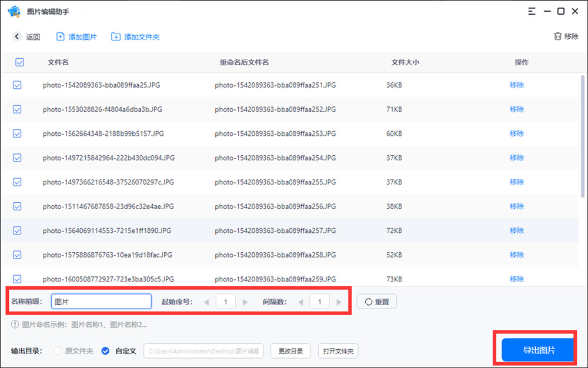Click 移除 link in the 71KB row
Viewport: 588px width, 368px height.
[x=516, y=109]
